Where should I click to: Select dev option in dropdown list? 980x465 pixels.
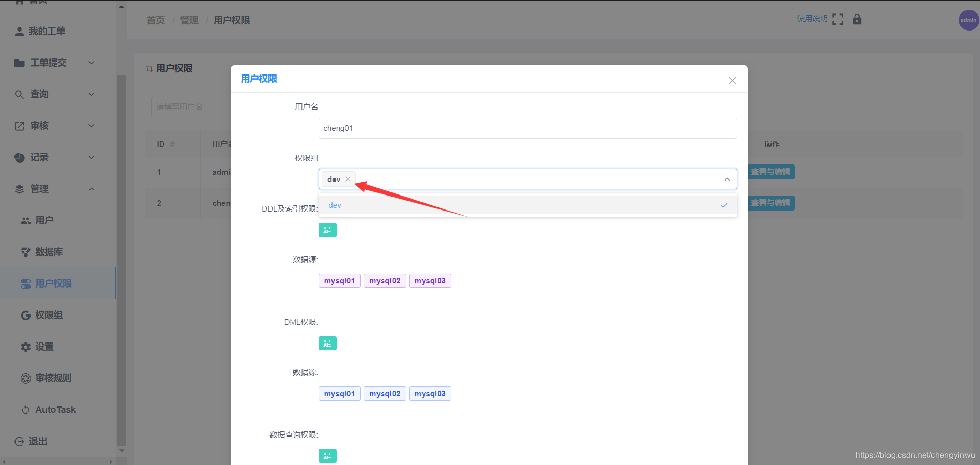click(x=527, y=205)
